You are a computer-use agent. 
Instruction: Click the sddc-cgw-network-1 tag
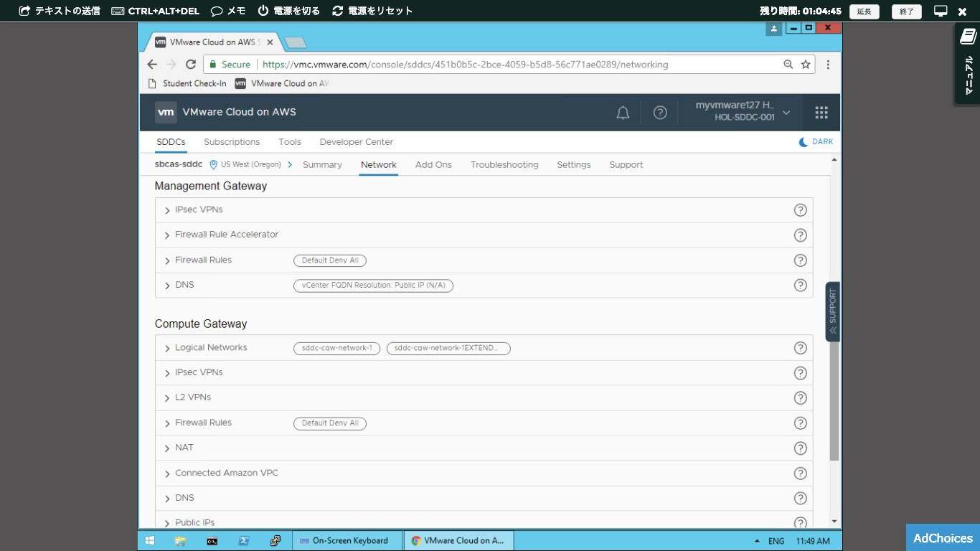[336, 348]
